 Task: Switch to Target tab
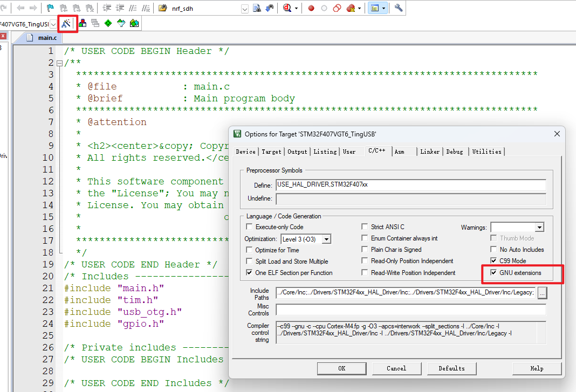click(x=271, y=152)
